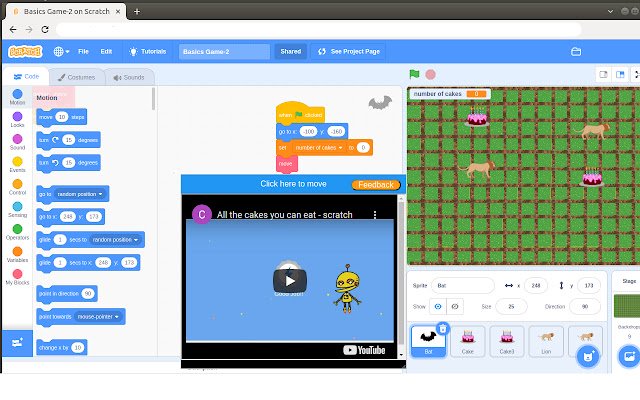Select the Cake3 sprite thumbnail
Image resolution: width=640 pixels, height=400 pixels.
(x=507, y=341)
